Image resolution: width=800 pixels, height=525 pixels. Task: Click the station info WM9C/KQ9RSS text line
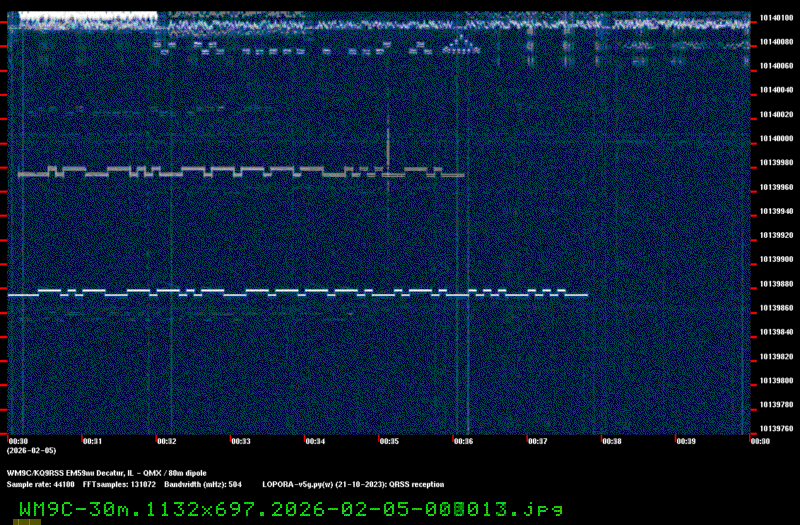pos(107,472)
